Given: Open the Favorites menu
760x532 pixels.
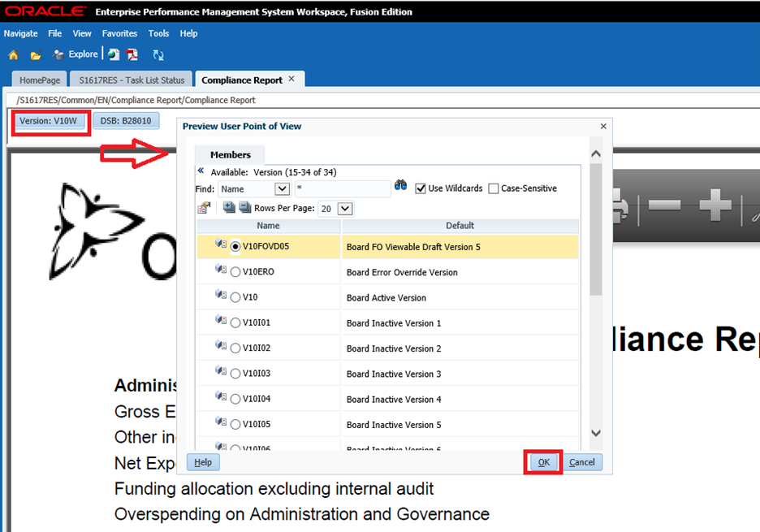Looking at the screenshot, I should point(119,33).
